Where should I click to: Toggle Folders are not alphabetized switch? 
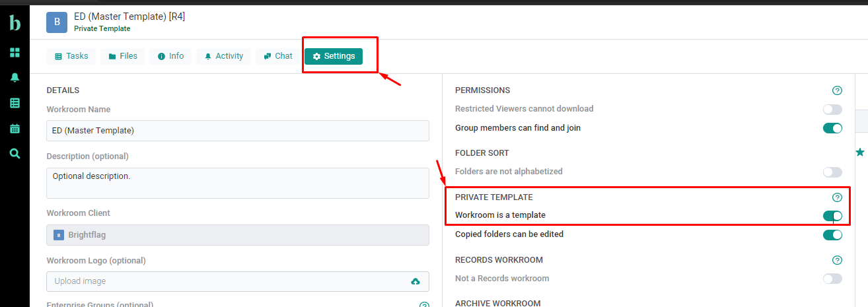coord(832,172)
